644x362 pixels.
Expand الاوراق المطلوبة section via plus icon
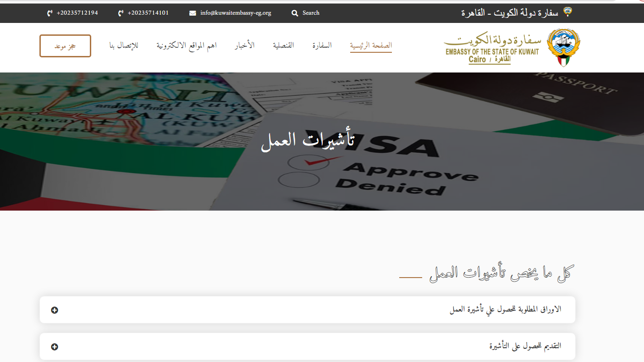[x=55, y=310]
